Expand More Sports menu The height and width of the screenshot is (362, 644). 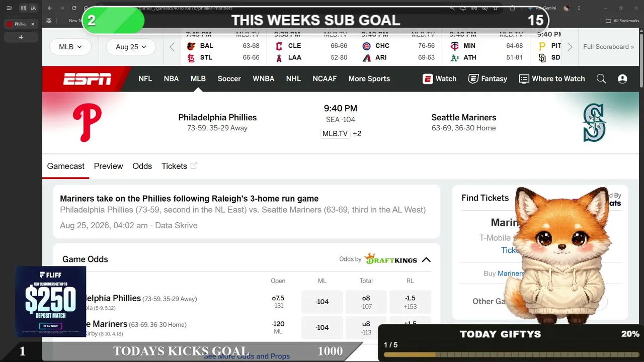click(369, 79)
